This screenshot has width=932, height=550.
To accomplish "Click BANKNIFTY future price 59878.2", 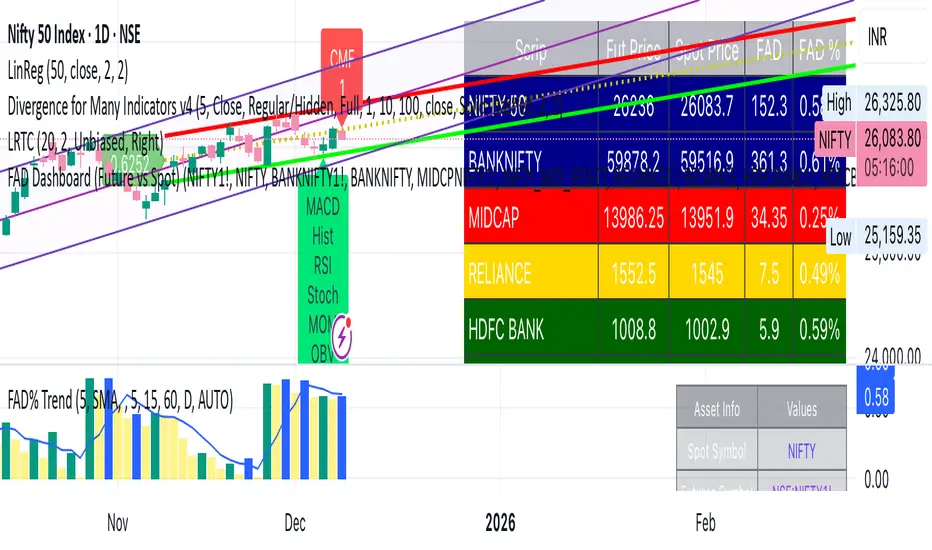I will (633, 161).
